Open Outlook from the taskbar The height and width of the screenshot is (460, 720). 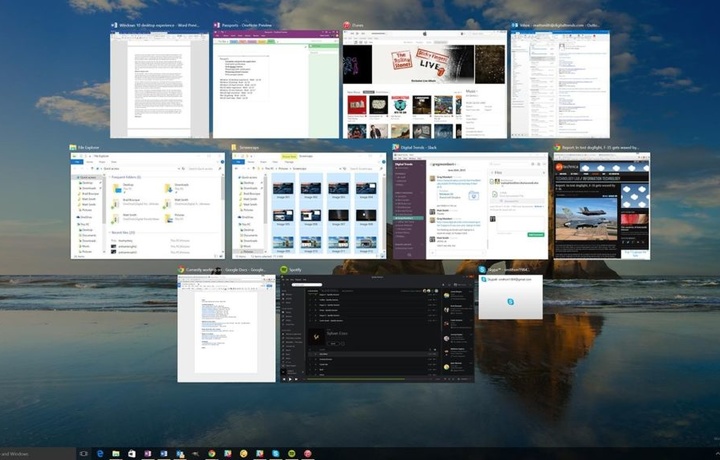coord(180,454)
